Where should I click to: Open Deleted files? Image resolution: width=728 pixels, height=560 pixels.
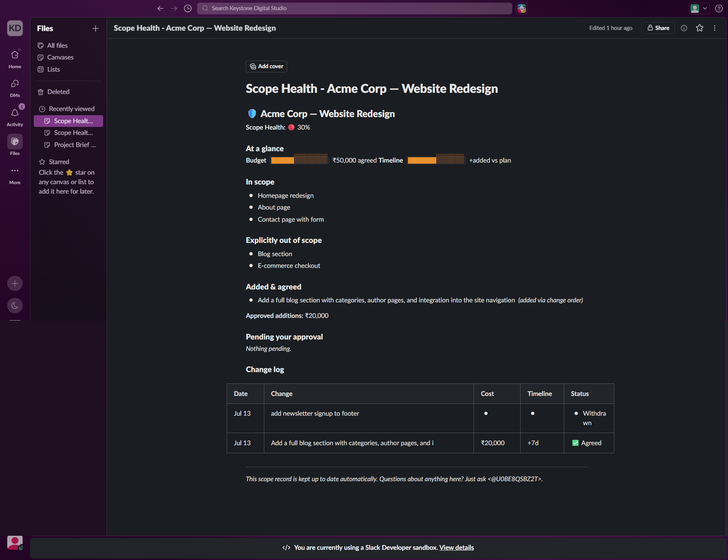(x=68, y=92)
